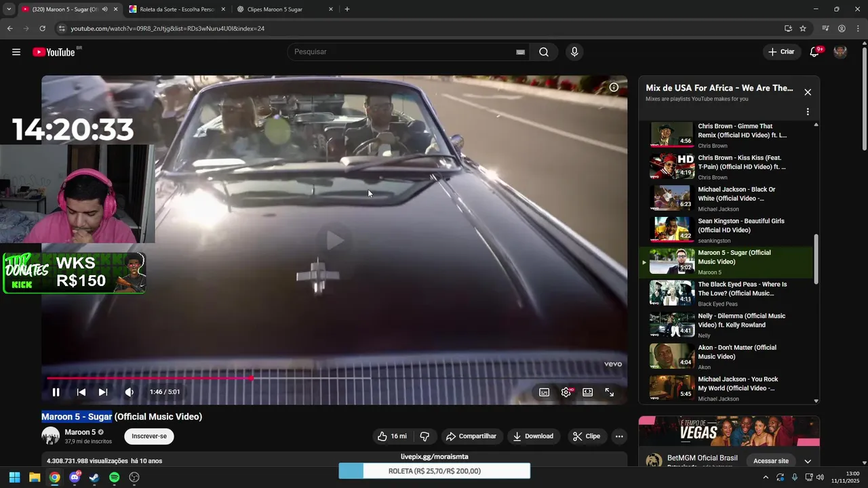Open player settings gear

coord(566,392)
